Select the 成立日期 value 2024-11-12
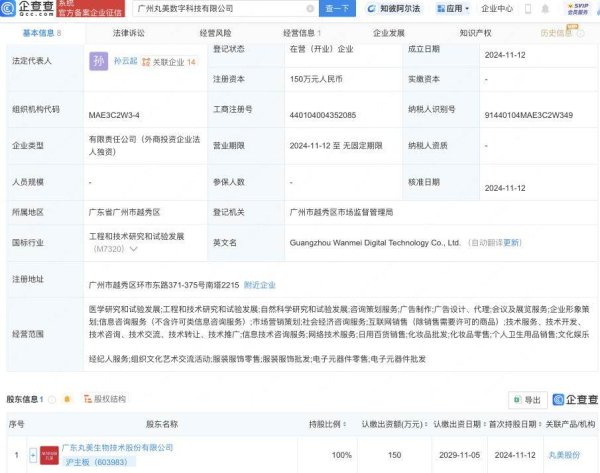Viewport: 600px width, 473px height. tap(505, 55)
